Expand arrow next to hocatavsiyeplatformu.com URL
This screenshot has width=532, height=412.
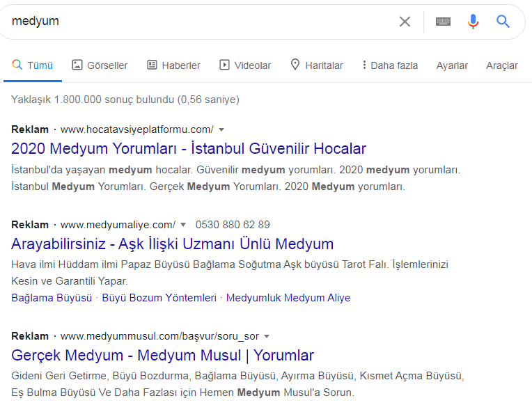pos(221,129)
